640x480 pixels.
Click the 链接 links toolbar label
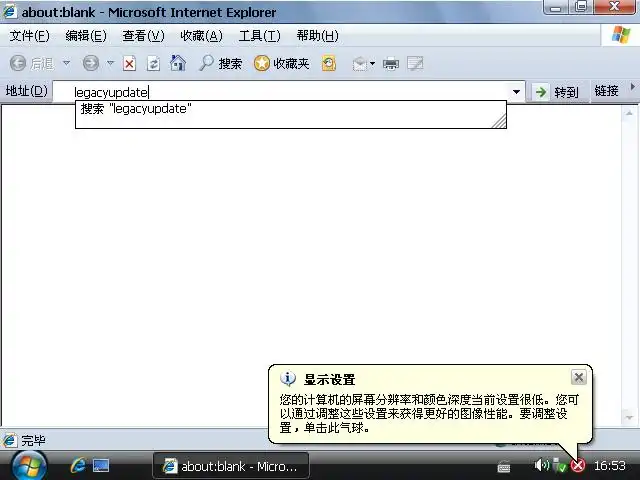coord(606,91)
